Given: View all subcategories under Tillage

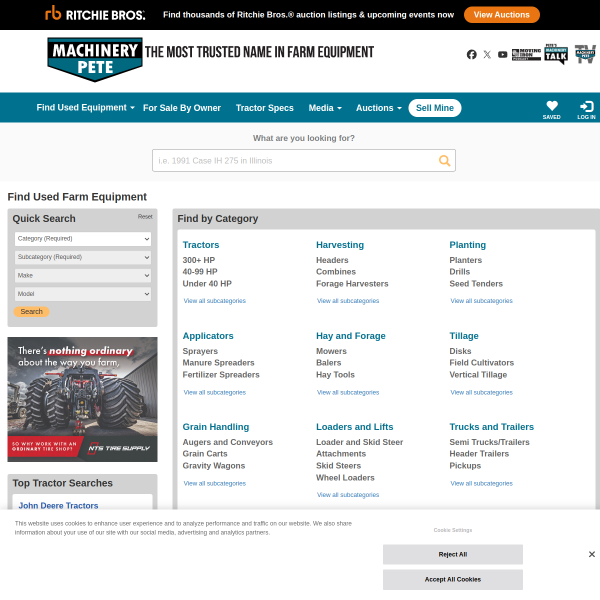Looking at the screenshot, I should 481,392.
